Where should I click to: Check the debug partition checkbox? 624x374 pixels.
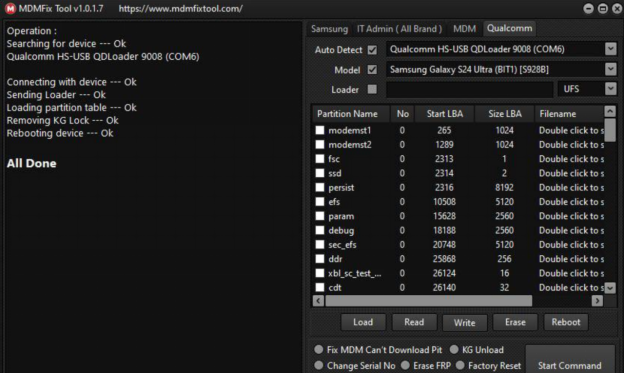click(320, 230)
